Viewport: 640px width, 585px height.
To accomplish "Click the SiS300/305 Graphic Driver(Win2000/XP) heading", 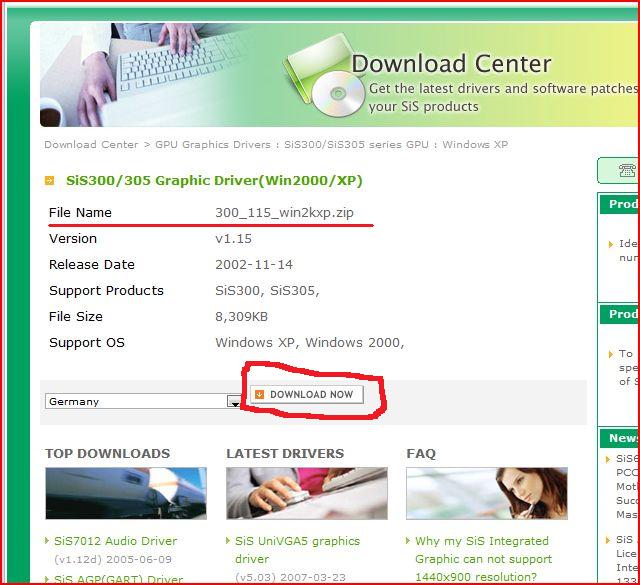I will [214, 180].
